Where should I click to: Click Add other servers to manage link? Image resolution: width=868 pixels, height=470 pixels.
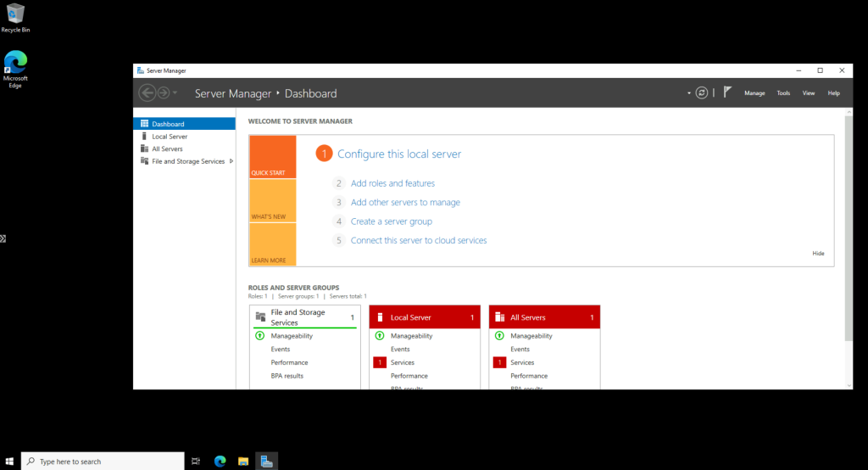[405, 202]
